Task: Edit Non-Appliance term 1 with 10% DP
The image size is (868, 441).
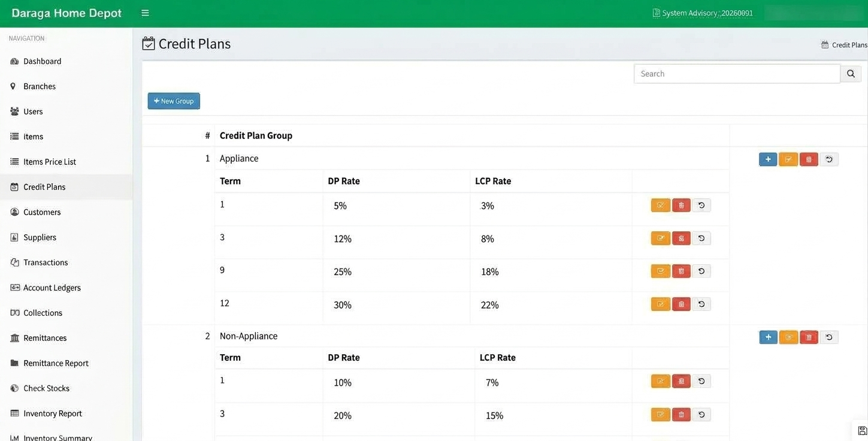Action: [661, 381]
